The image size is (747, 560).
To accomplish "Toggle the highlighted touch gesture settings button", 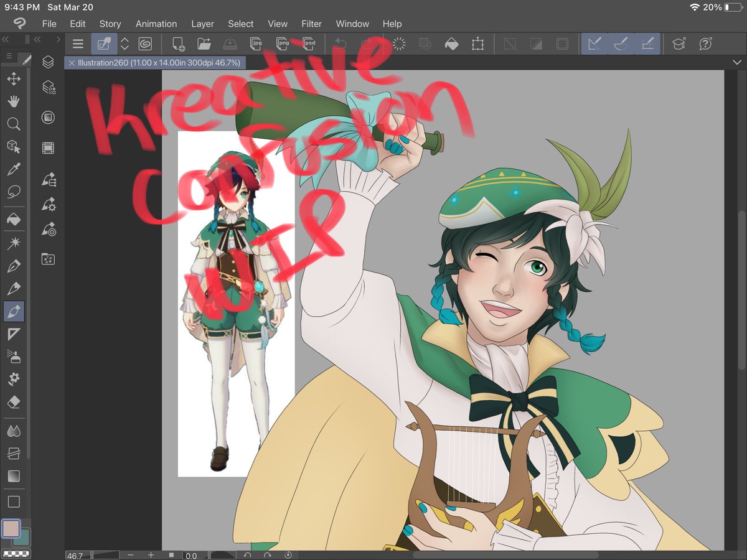I will (x=103, y=44).
